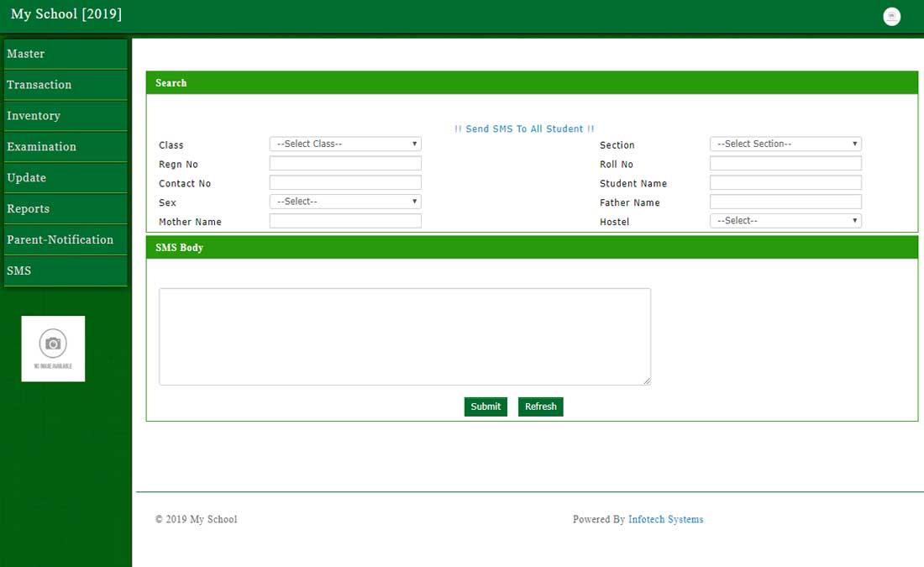Open the Hostel dropdown
The height and width of the screenshot is (567, 924).
point(785,221)
